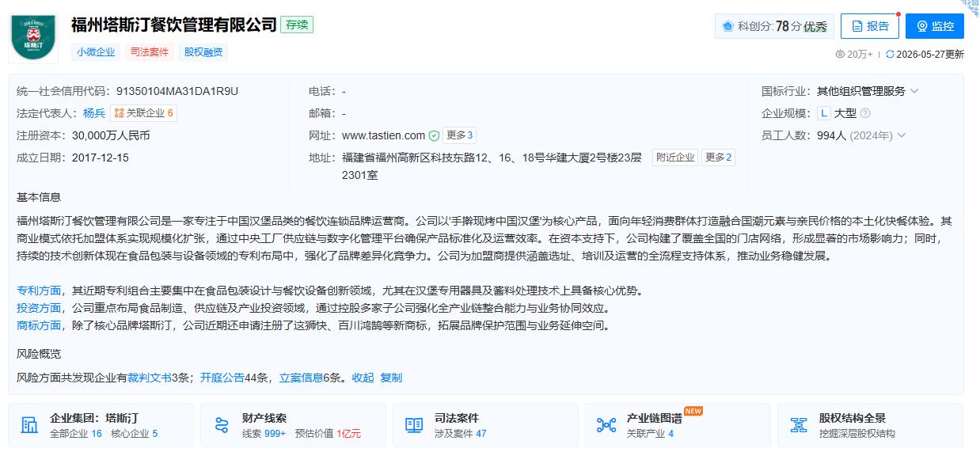The height and width of the screenshot is (452, 980).
Task: Select the 小微企业 tag
Action: pyautogui.click(x=96, y=52)
